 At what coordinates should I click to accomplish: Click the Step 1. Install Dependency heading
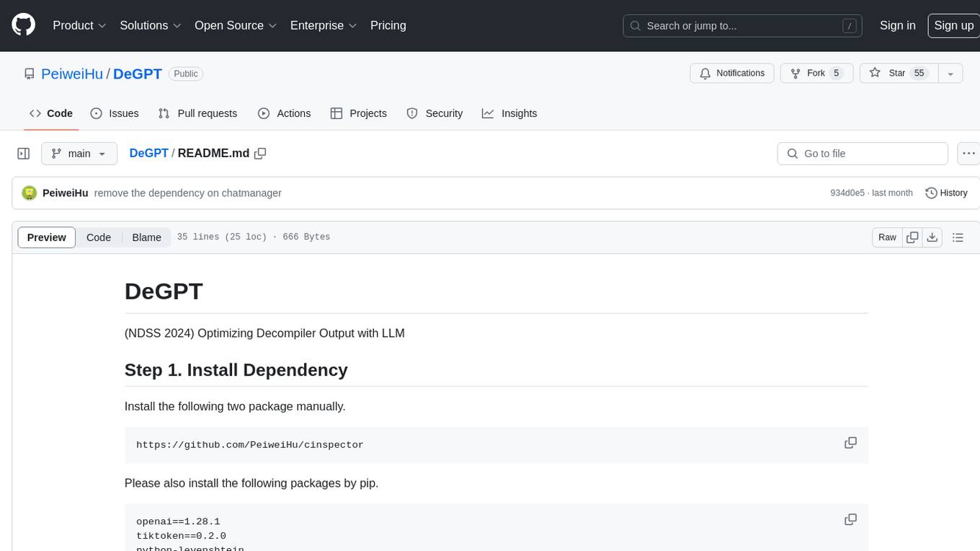[236, 370]
